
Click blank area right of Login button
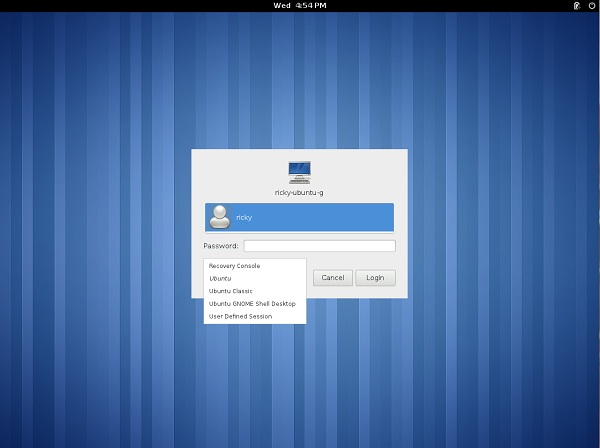(402, 278)
